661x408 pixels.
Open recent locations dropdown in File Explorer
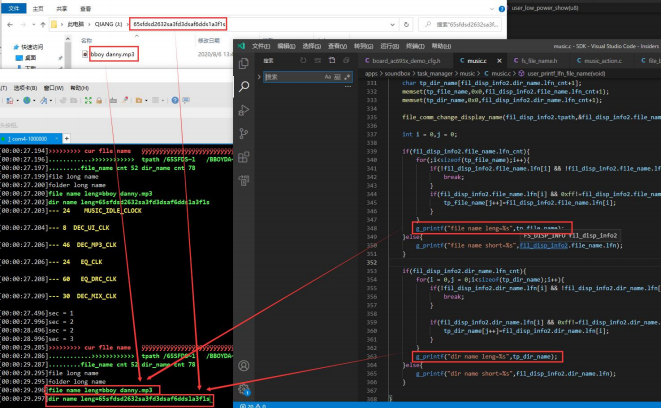coord(33,24)
